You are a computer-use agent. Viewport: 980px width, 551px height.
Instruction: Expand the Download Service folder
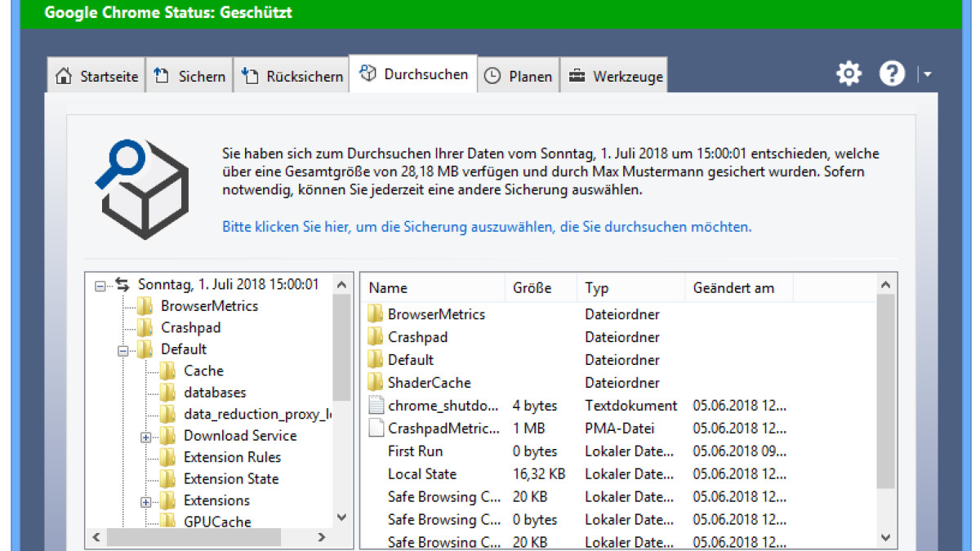point(146,437)
